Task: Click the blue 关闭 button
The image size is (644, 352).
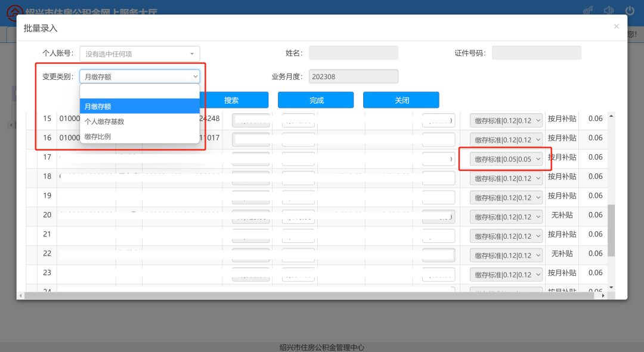Action: tap(401, 100)
